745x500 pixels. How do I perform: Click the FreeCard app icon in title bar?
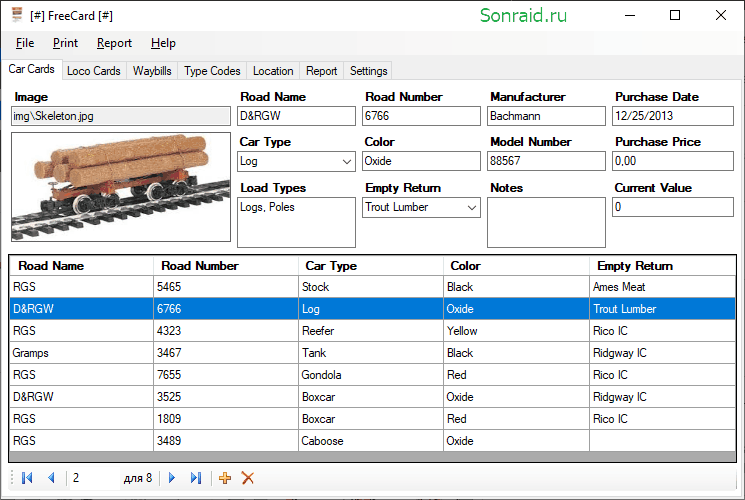17,15
